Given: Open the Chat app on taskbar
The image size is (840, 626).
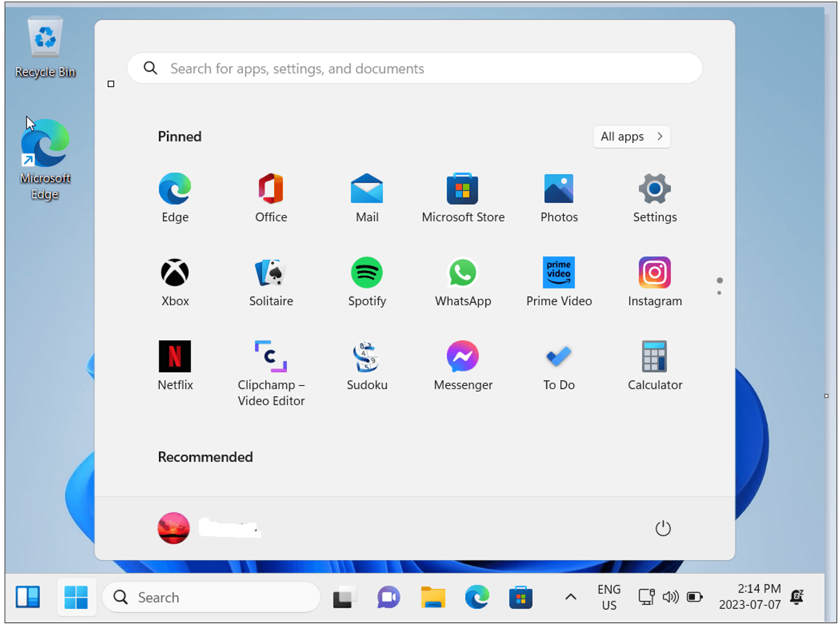Looking at the screenshot, I should coord(388,598).
